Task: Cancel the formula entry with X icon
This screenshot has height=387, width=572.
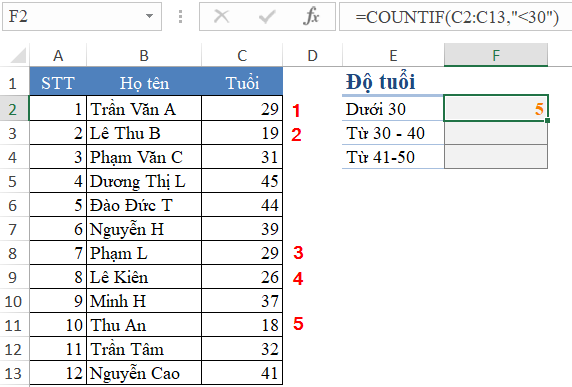Action: pyautogui.click(x=221, y=16)
